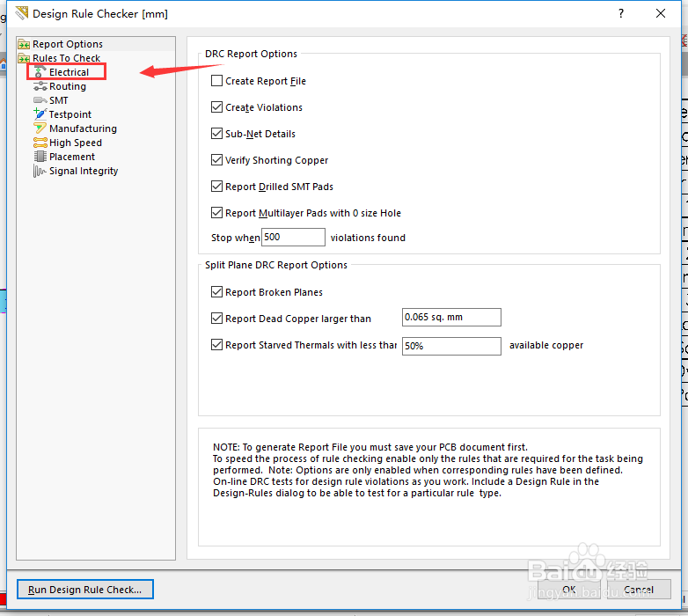Viewport: 688px width, 616px height.
Task: Click the 'Stop when' label
Action: [x=236, y=238]
